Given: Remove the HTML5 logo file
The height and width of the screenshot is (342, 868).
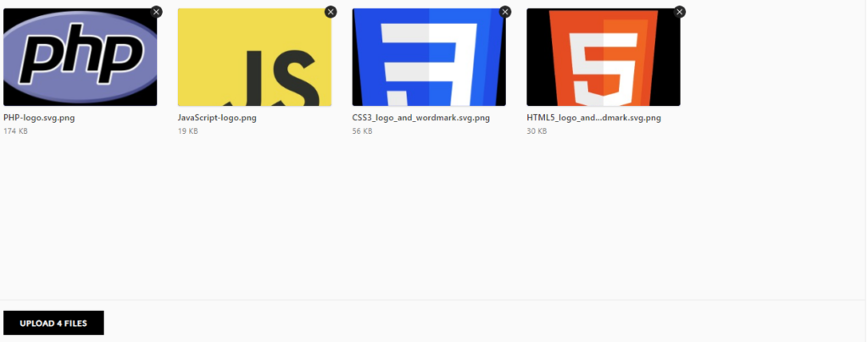Looking at the screenshot, I should click(679, 12).
